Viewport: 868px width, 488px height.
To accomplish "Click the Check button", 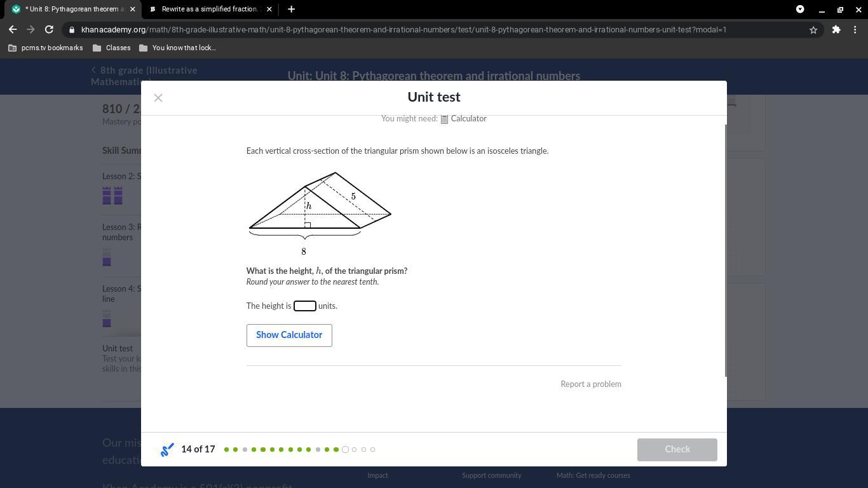I will (x=677, y=449).
